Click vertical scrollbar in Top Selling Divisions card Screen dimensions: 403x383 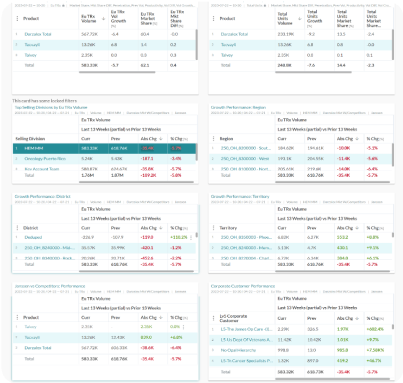point(197,152)
